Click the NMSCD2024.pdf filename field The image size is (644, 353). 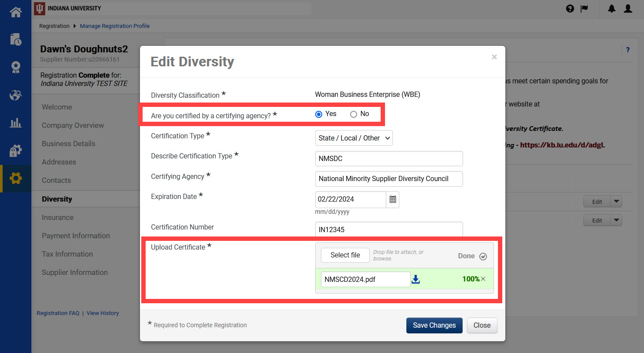click(365, 279)
